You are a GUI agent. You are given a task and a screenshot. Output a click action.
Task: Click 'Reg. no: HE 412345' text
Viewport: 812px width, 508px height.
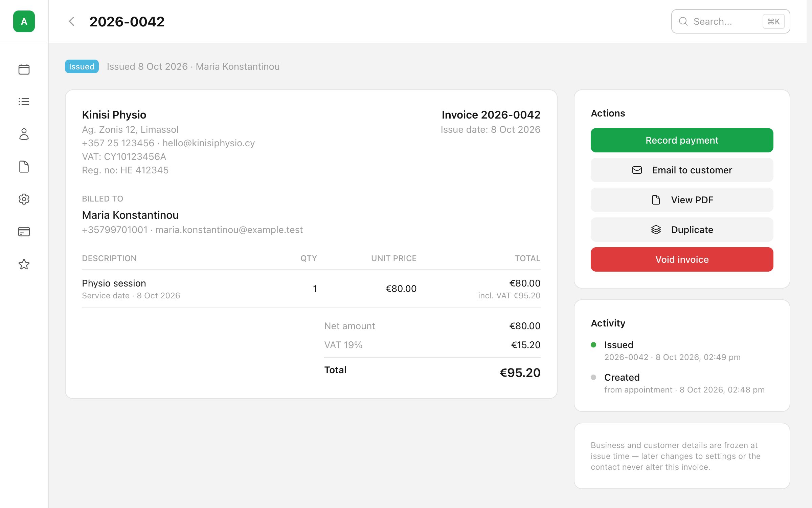125,170
